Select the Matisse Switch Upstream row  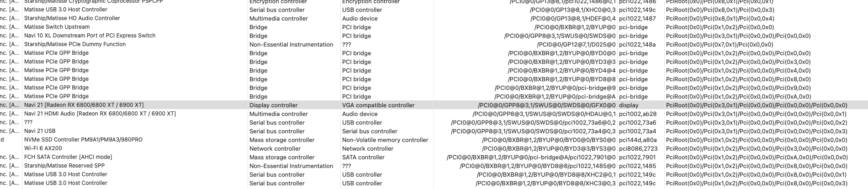[57, 27]
